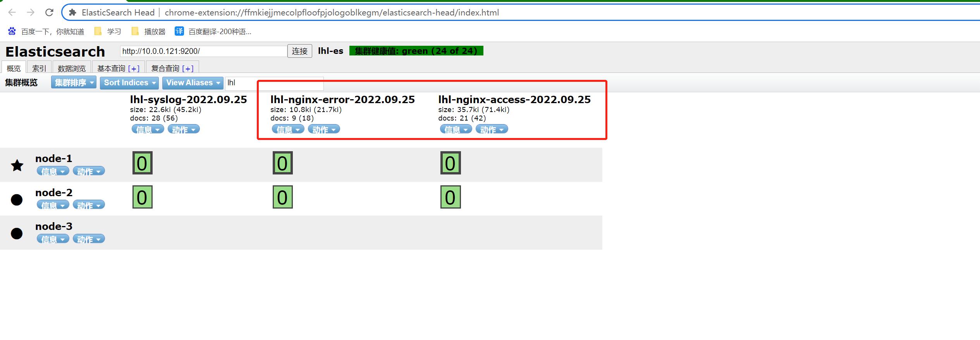
Task: Open 信息 dropdown for node-1
Action: [x=53, y=171]
